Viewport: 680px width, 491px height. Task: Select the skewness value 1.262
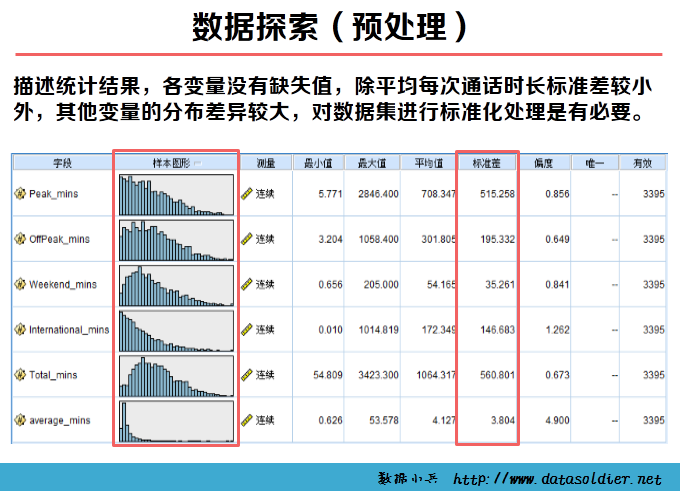557,330
